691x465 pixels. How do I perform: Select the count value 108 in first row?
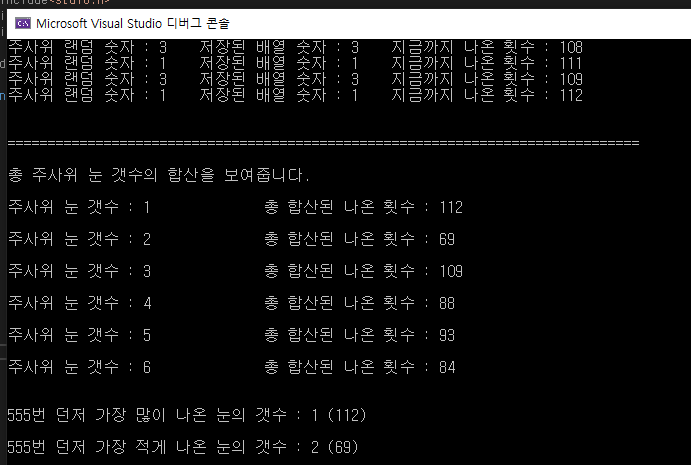tap(571, 47)
